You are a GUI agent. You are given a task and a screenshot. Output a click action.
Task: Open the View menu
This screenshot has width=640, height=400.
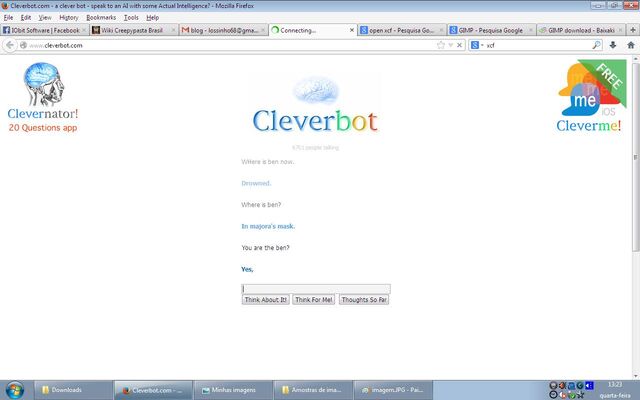click(x=45, y=18)
